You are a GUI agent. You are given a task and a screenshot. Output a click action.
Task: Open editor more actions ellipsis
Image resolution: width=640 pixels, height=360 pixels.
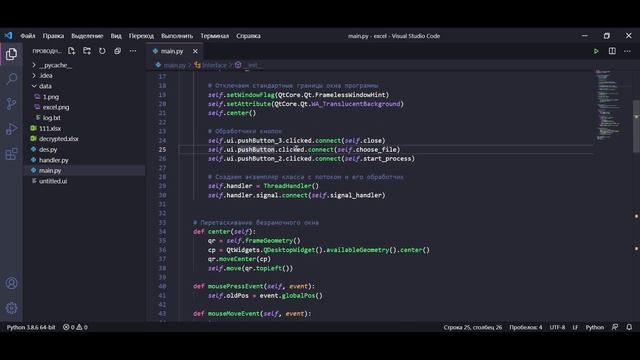(627, 51)
